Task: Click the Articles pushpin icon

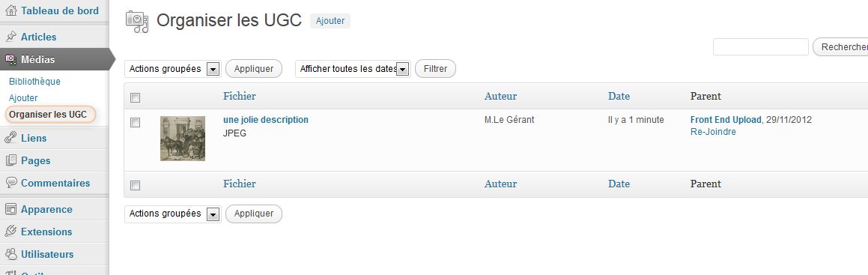Action: (x=10, y=37)
